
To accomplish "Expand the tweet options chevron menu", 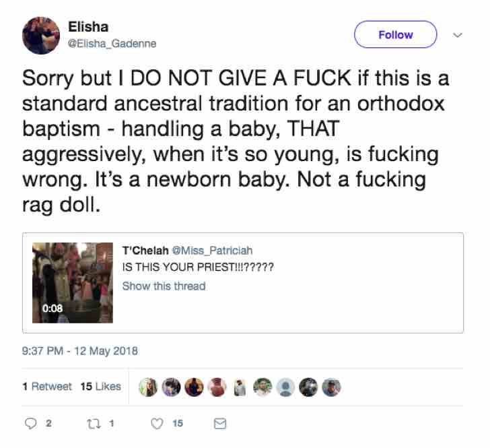I will point(459,35).
